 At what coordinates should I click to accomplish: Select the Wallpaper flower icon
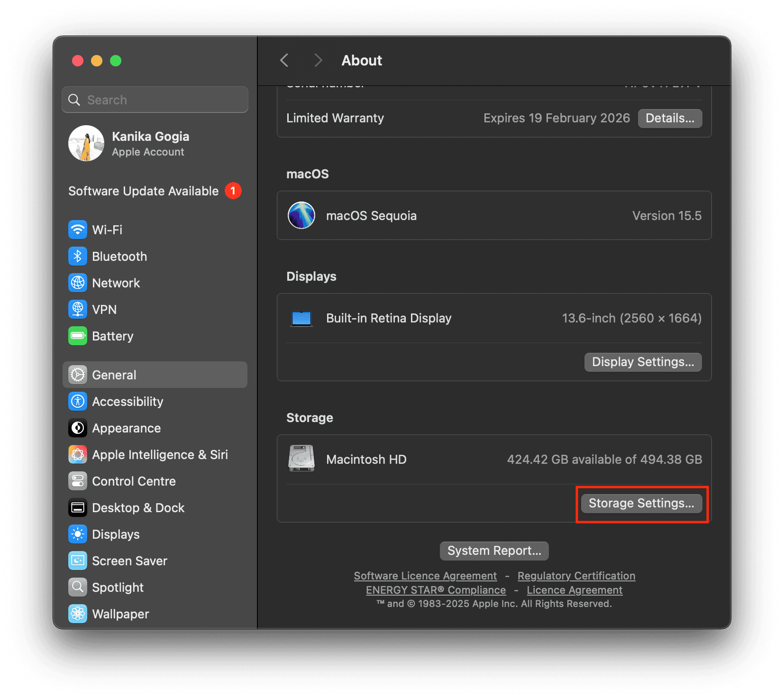point(78,614)
